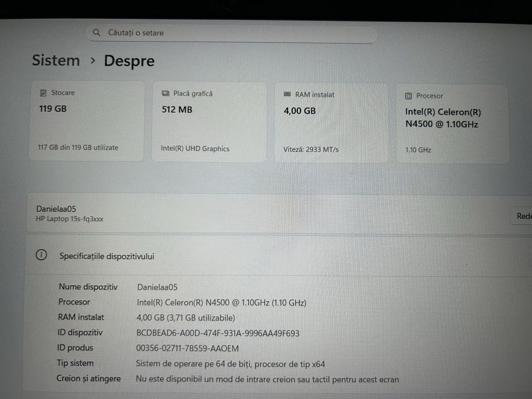Click the info icon beside Specificațiile dispozitivului
The width and height of the screenshot is (532, 399).
point(42,255)
